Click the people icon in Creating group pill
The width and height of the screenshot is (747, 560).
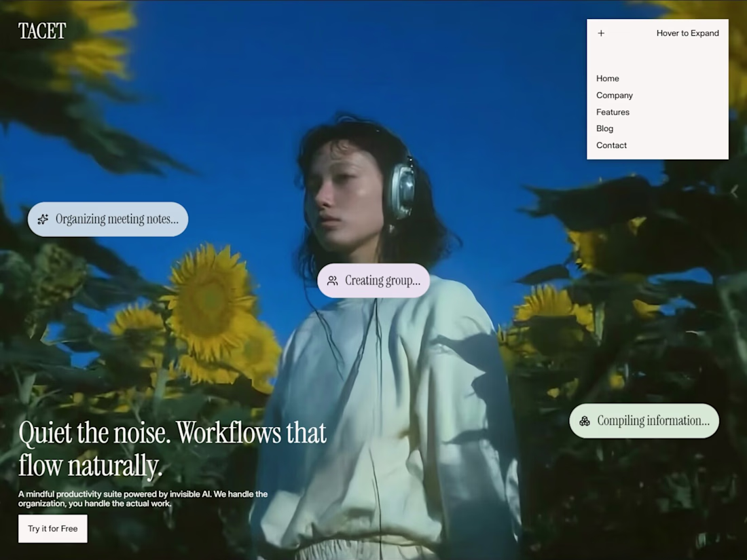click(333, 281)
